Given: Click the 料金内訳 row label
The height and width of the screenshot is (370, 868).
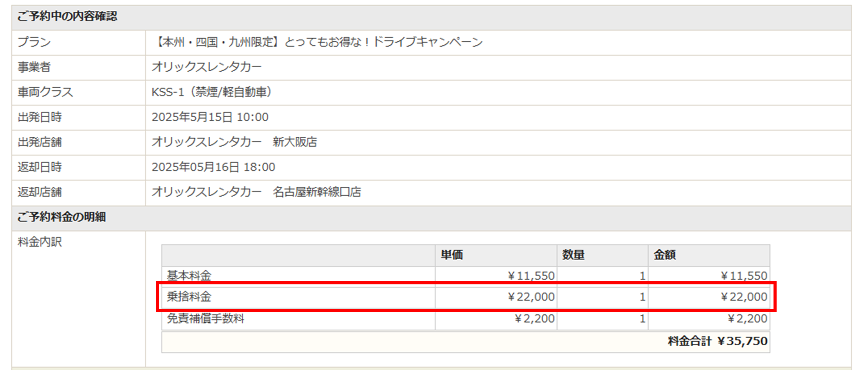Looking at the screenshot, I should [x=39, y=242].
